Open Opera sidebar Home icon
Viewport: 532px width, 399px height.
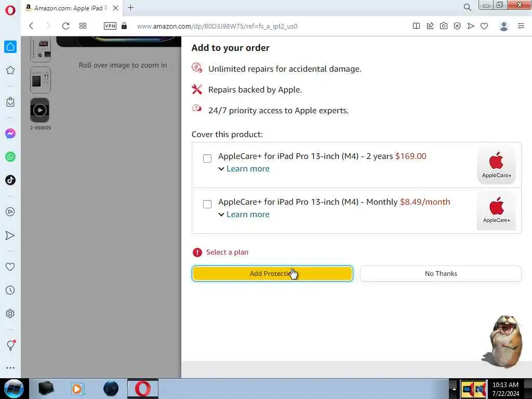click(10, 47)
